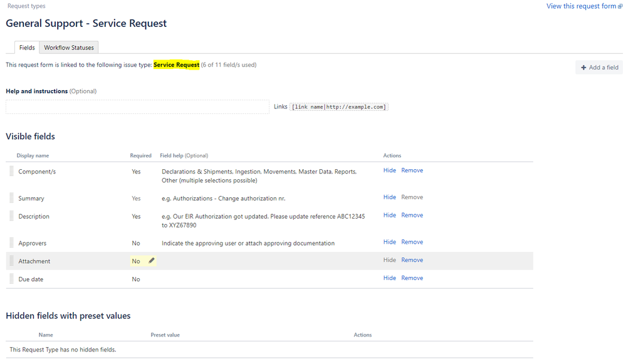Click the link syntax example code snippet
Image resolution: width=626 pixels, height=364 pixels.
point(338,107)
